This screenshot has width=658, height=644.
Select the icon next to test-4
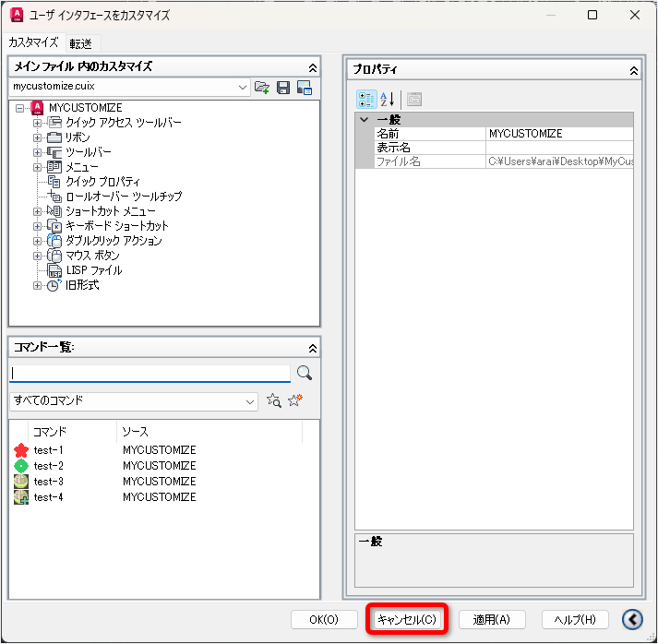tap(21, 497)
